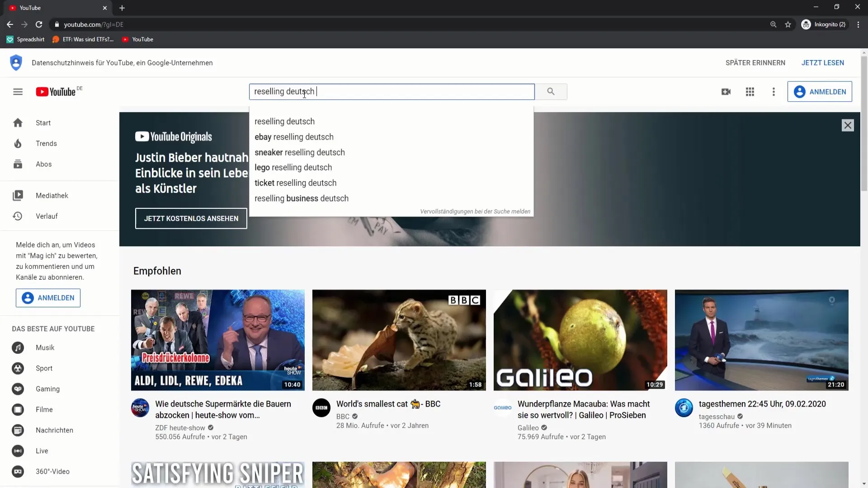Open 'Wunderpflanze Macauba' video title
868x488 pixels.
point(584,410)
